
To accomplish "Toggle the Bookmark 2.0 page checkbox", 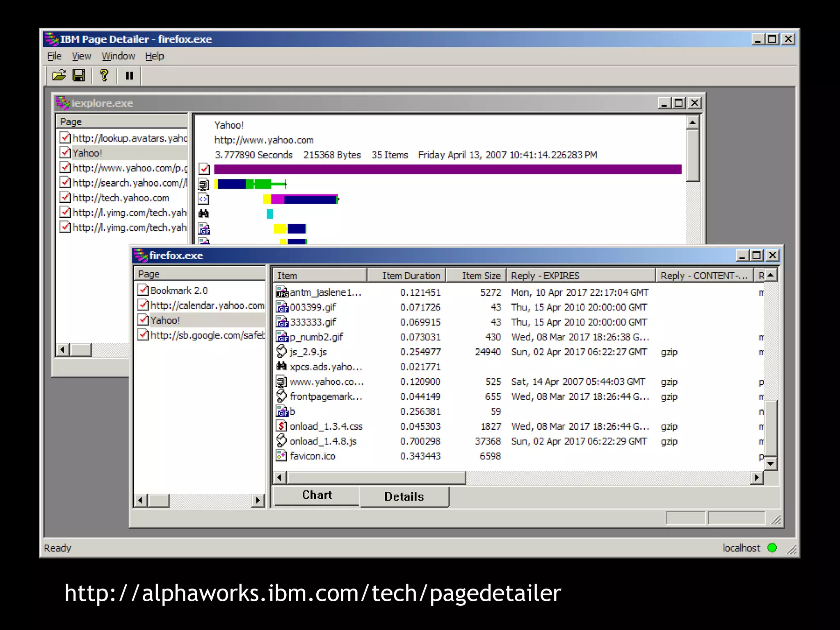I will tap(143, 290).
